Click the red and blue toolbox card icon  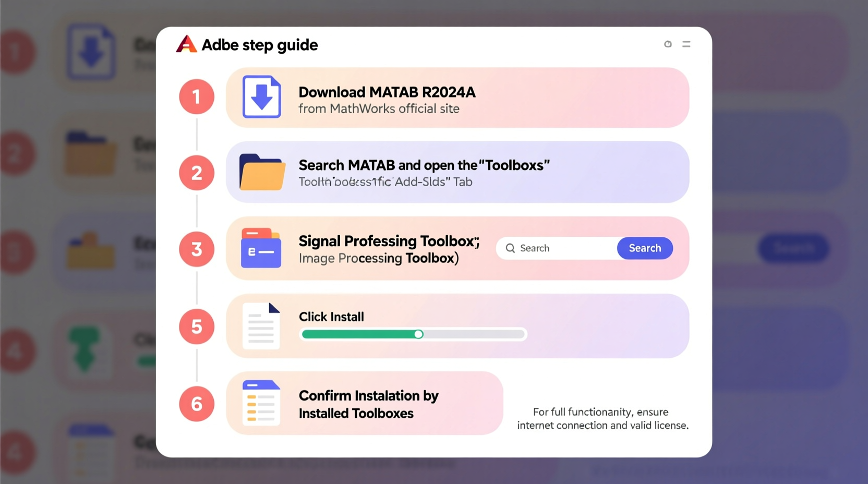click(261, 248)
